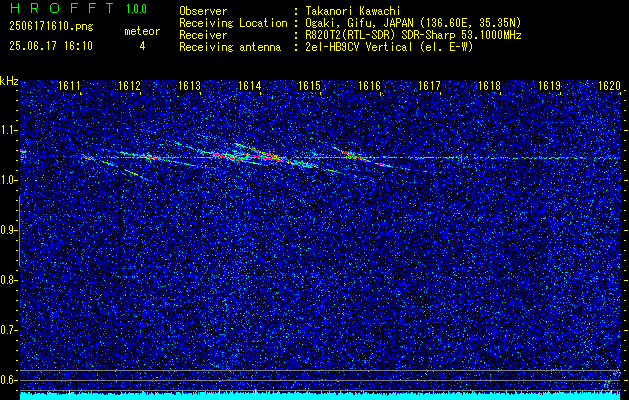This screenshot has height=400, width=629.
Task: Click the 1.1 kHz frequency label
Action: point(8,130)
